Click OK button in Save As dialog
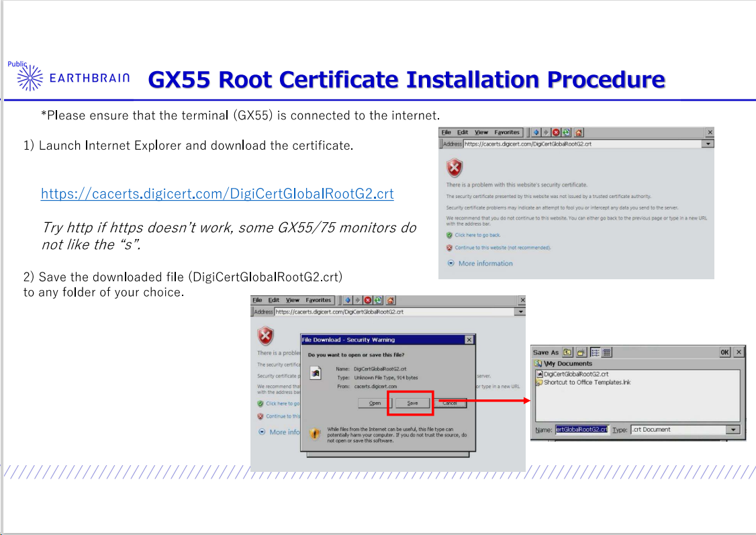Screen dimensions: 756x535 tap(724, 352)
